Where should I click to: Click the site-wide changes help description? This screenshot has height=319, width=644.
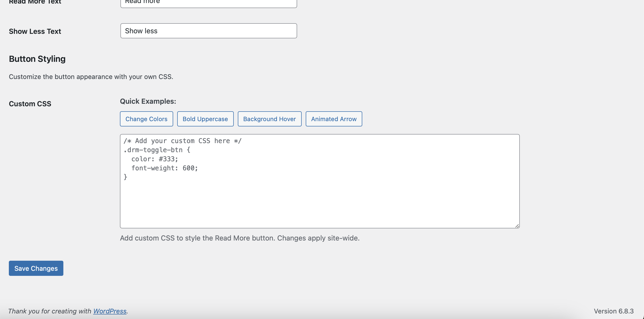pos(240,238)
